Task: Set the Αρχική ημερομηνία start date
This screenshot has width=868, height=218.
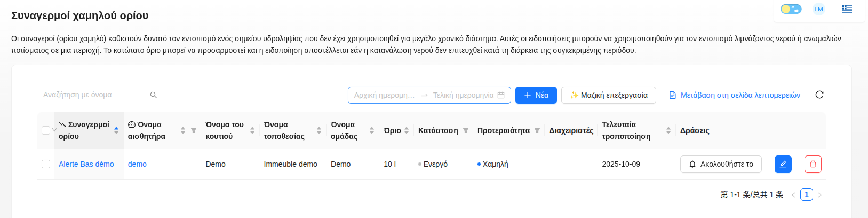Action: click(x=384, y=95)
